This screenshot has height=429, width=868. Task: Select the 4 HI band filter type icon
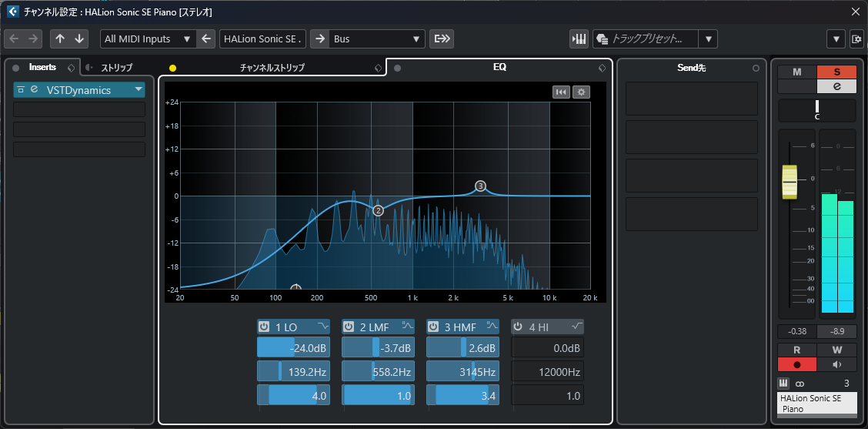click(577, 326)
